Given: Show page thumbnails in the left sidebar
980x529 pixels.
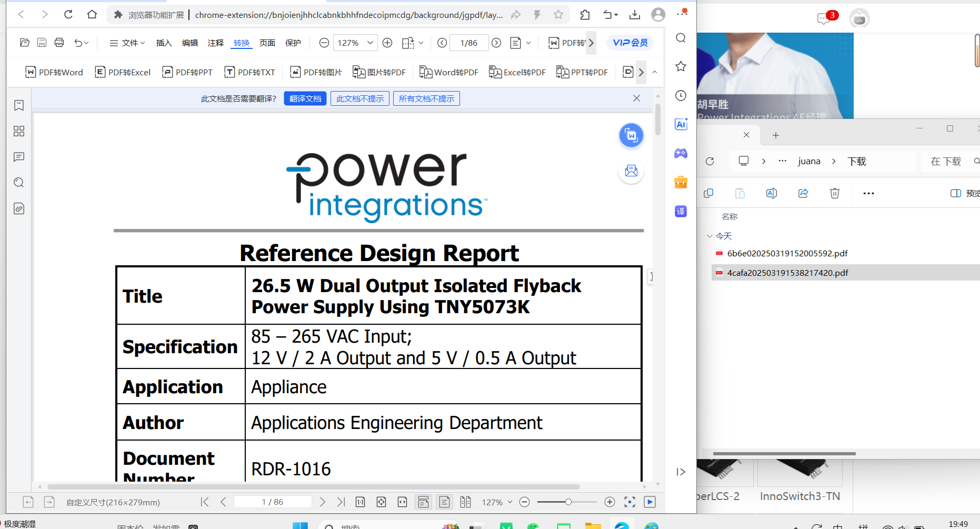Looking at the screenshot, I should tap(19, 131).
